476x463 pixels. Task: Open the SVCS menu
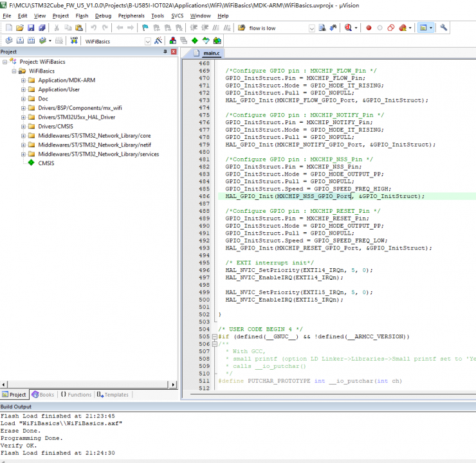(x=178, y=16)
